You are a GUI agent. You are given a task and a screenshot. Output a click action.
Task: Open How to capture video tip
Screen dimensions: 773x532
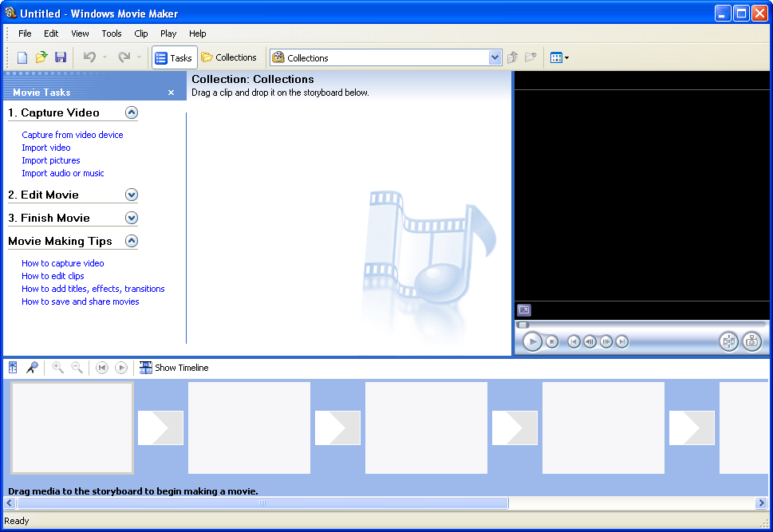[63, 263]
